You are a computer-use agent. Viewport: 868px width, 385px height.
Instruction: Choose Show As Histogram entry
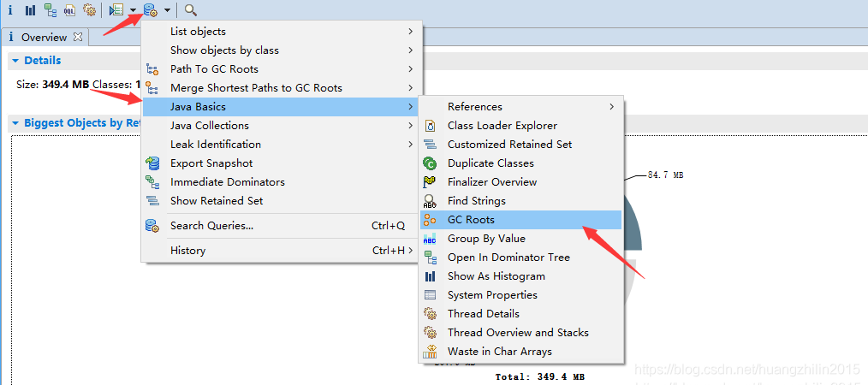(496, 276)
